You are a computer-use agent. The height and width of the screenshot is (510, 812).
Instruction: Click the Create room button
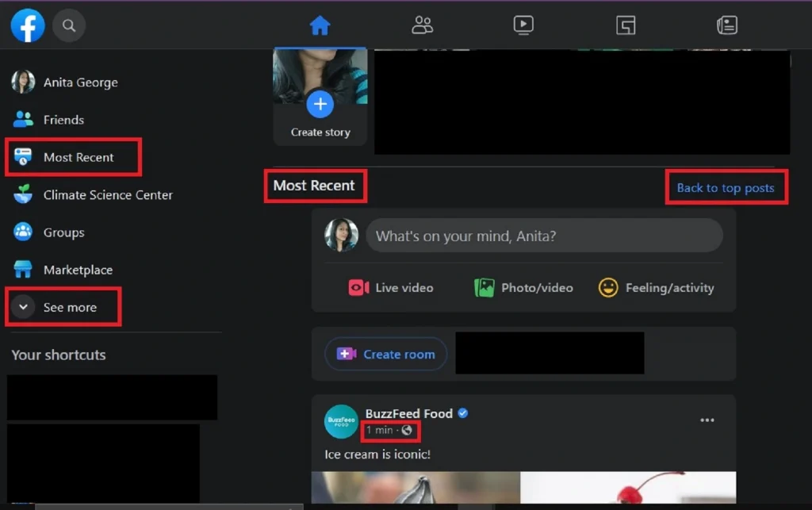point(386,355)
